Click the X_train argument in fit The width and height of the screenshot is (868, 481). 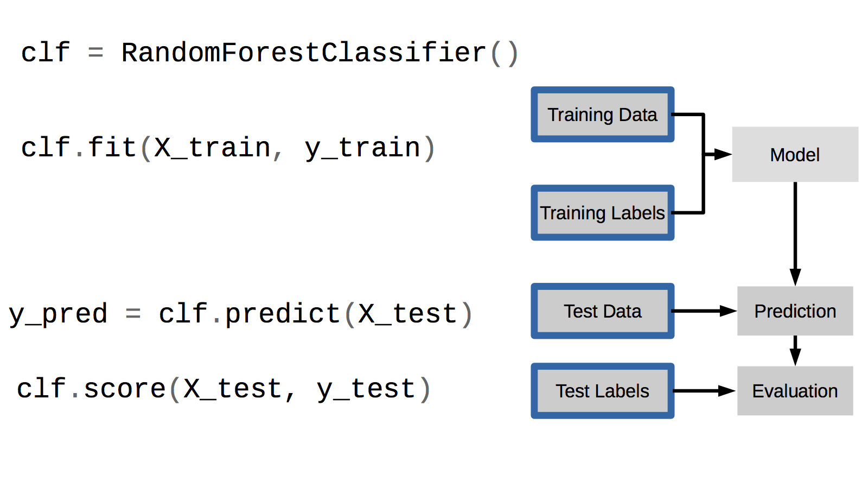click(212, 148)
